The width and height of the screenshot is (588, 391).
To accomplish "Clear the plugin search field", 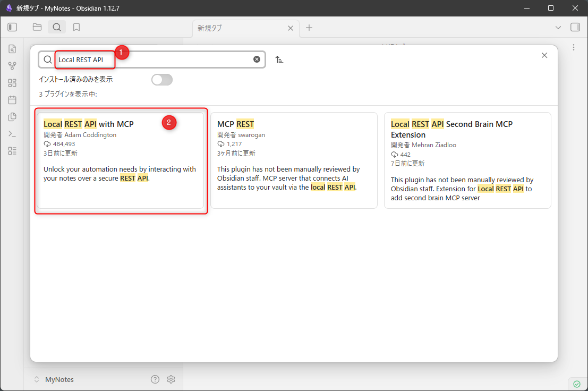I will (257, 59).
